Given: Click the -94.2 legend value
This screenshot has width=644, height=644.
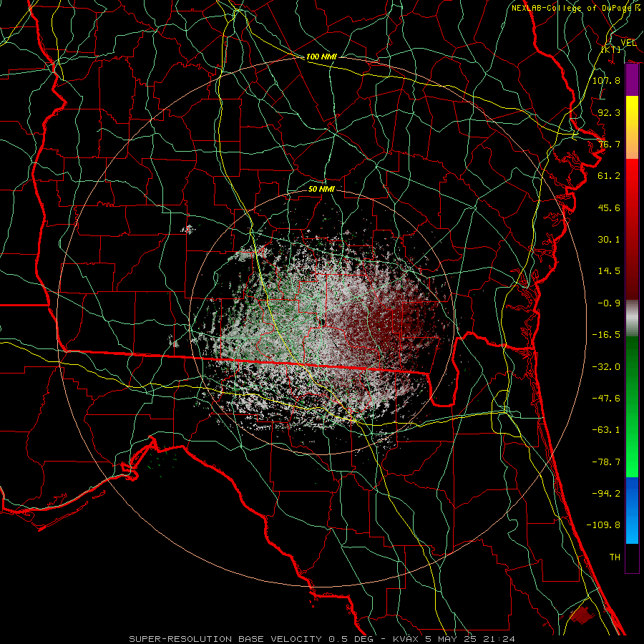Looking at the screenshot, I should pos(606,494).
